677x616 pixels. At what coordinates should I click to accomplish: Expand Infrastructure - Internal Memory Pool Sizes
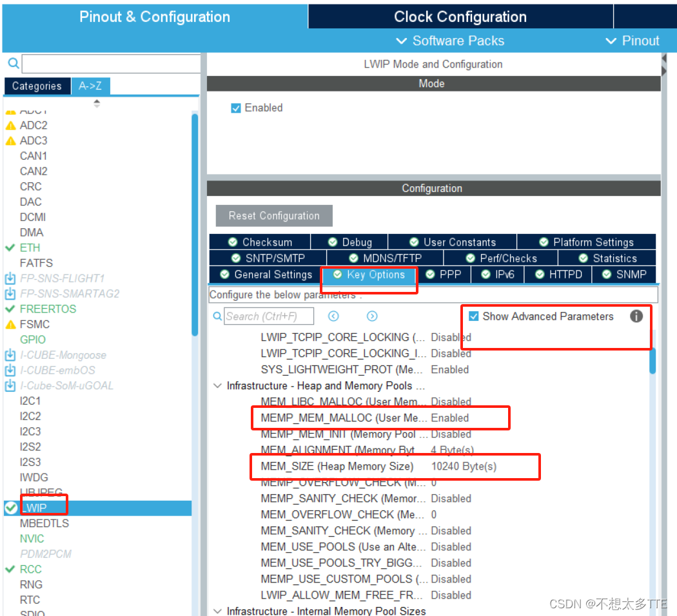[217, 611]
